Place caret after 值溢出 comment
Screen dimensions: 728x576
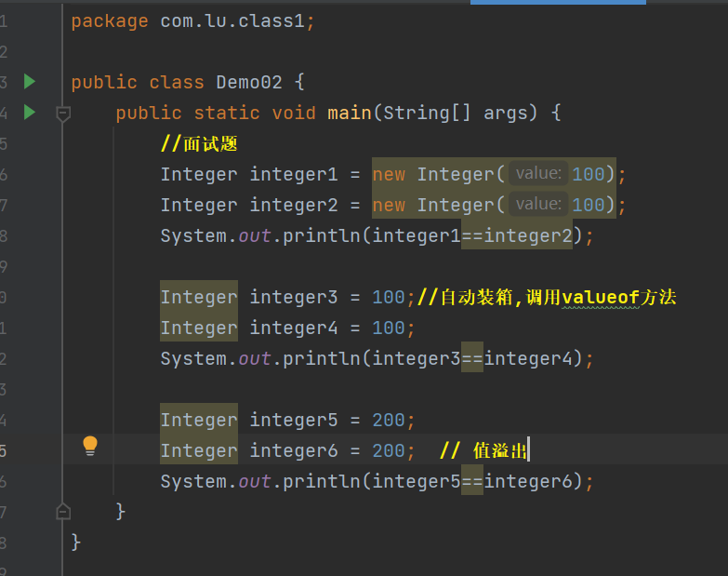tap(529, 450)
